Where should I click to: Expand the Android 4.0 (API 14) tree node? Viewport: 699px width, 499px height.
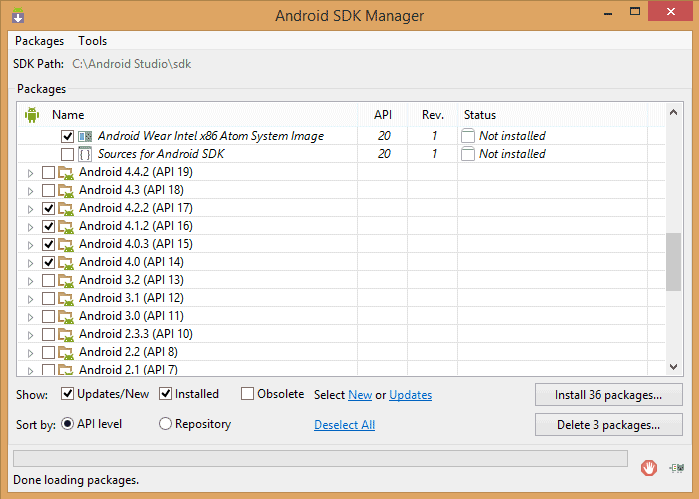tap(30, 263)
